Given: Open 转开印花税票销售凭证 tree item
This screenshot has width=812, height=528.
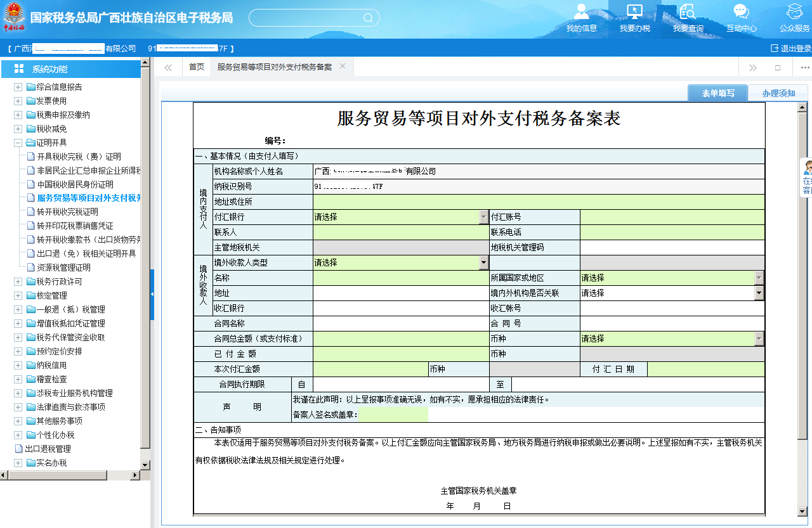Looking at the screenshot, I should click(x=75, y=226).
